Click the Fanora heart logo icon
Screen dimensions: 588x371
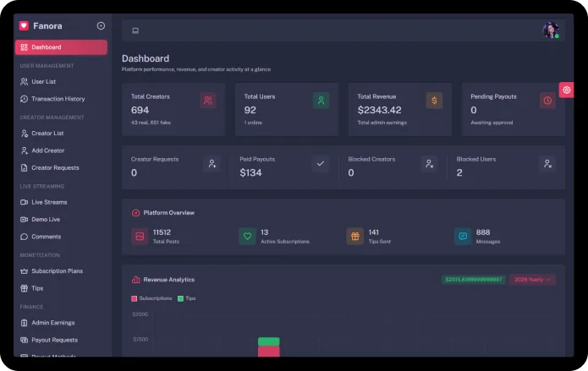(24, 25)
